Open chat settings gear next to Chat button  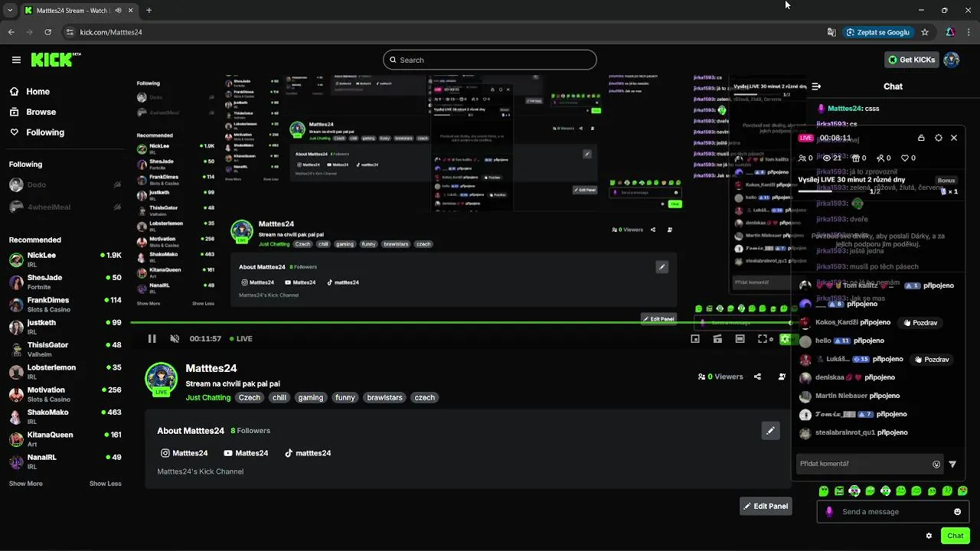pyautogui.click(x=929, y=536)
